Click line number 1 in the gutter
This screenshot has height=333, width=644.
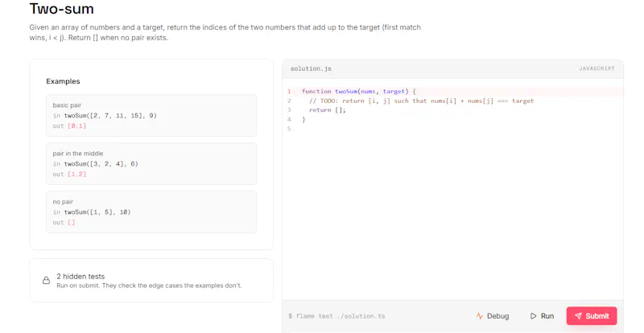[x=289, y=91]
